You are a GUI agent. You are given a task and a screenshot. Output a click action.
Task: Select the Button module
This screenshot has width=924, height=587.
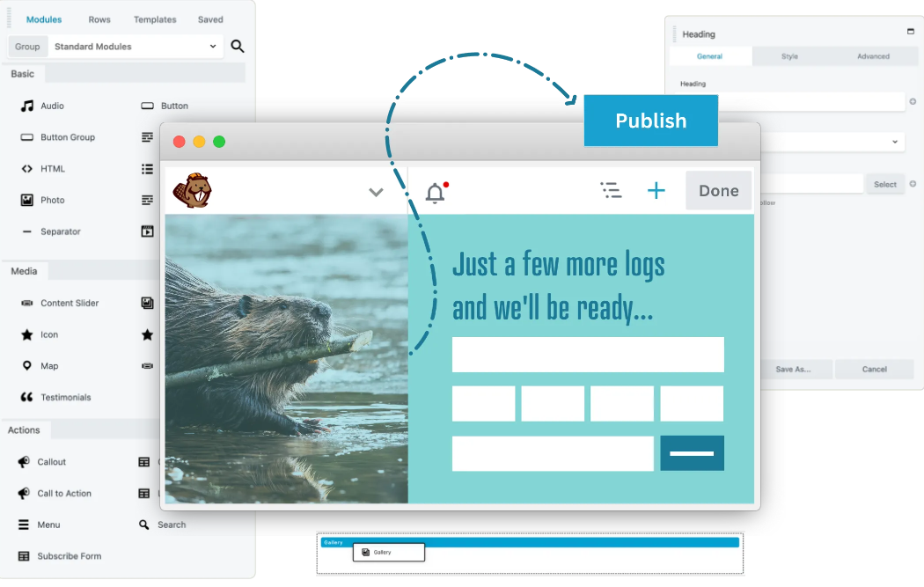click(x=165, y=106)
